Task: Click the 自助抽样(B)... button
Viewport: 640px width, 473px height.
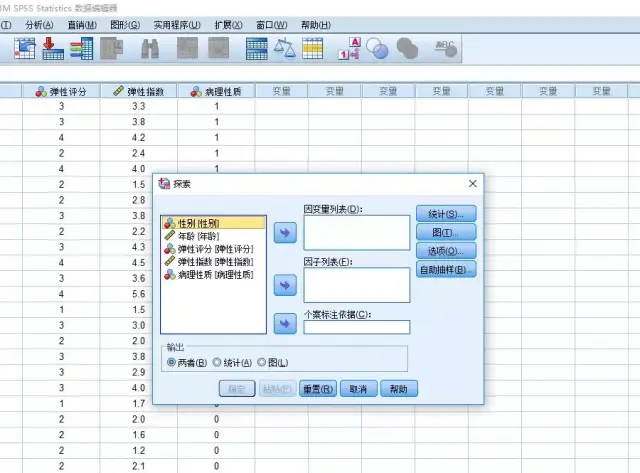Action: coord(446,269)
